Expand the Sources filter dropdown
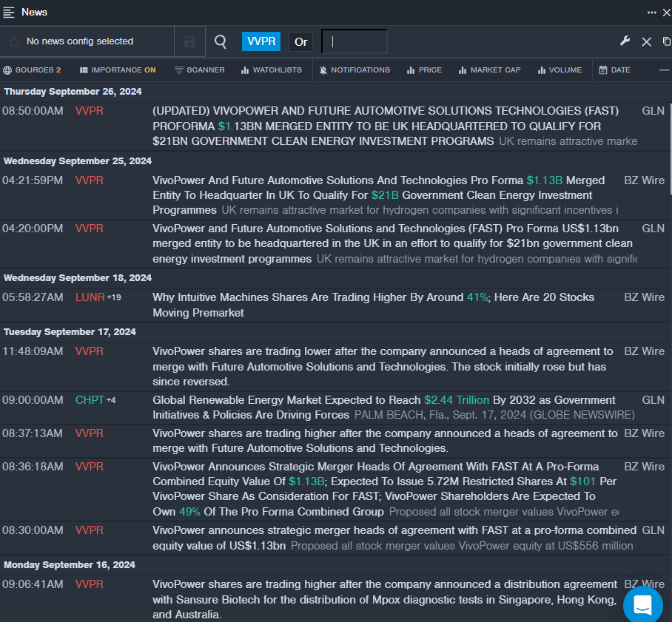672x622 pixels. (33, 70)
